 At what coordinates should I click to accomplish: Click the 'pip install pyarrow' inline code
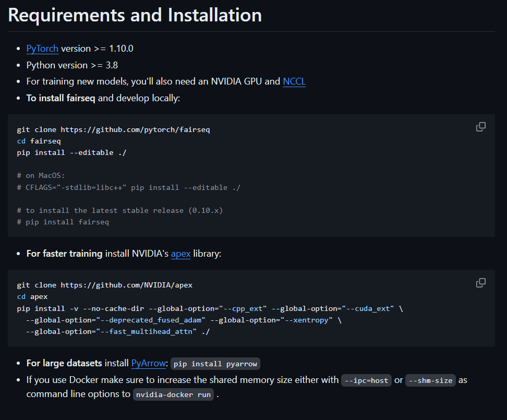tap(215, 364)
